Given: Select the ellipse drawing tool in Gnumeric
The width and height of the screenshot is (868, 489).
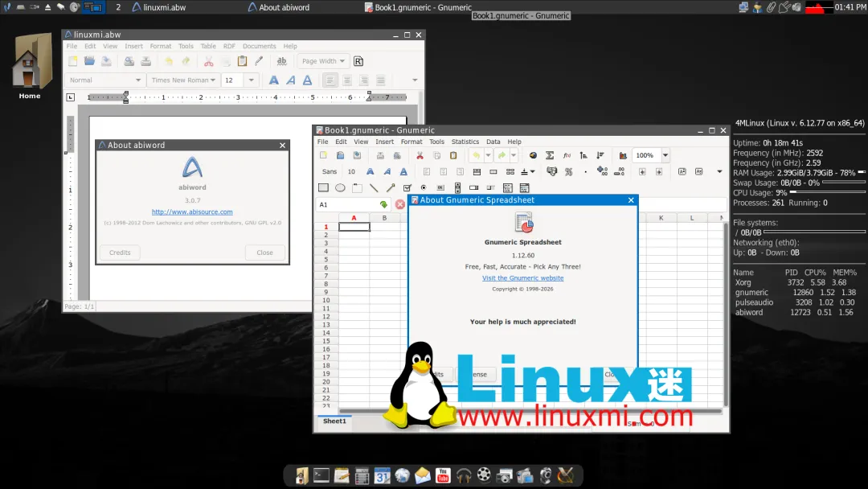Looking at the screenshot, I should (341, 187).
